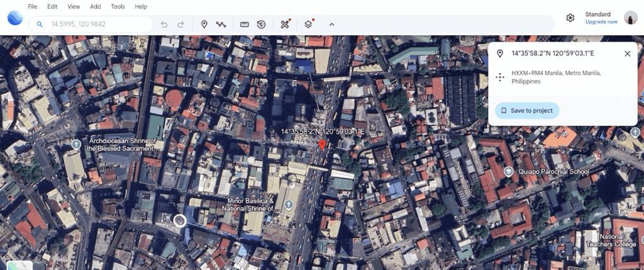Add a placemark using the pin tool
Screen dimensions: 644x270
click(204, 25)
